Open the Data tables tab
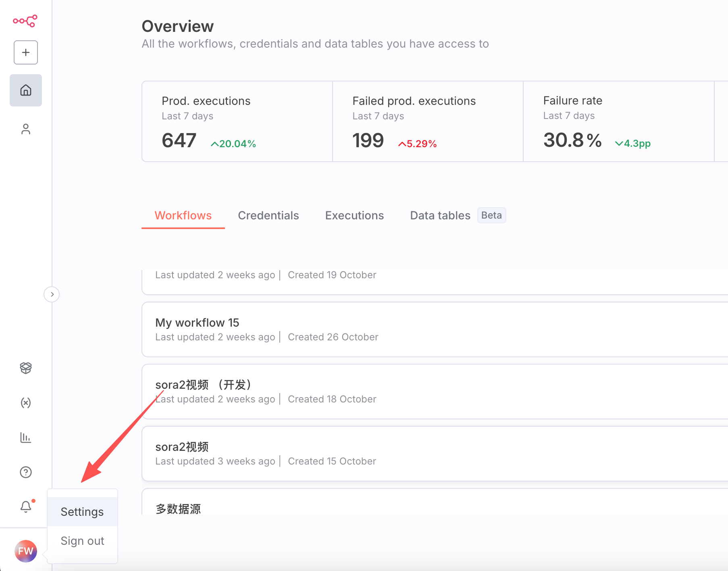 [440, 215]
